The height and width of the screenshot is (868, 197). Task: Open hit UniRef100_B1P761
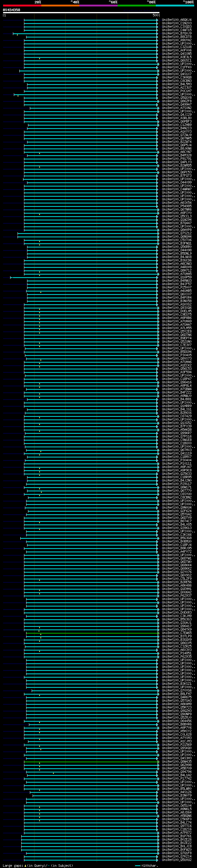coord(176,836)
